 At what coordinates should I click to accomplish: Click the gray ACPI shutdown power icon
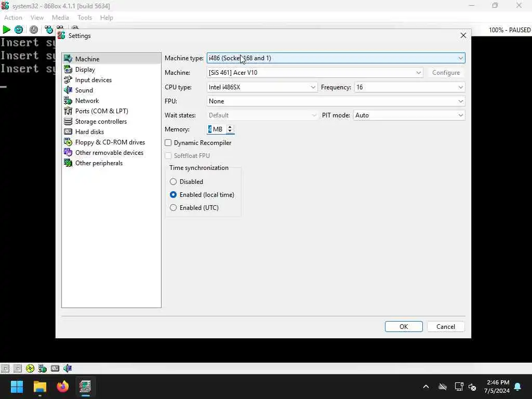[34, 30]
